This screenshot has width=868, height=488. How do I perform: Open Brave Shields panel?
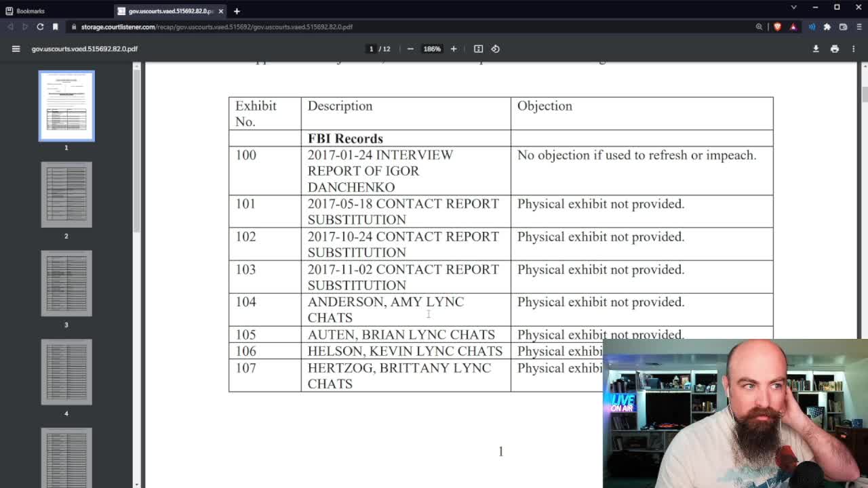[x=777, y=27]
